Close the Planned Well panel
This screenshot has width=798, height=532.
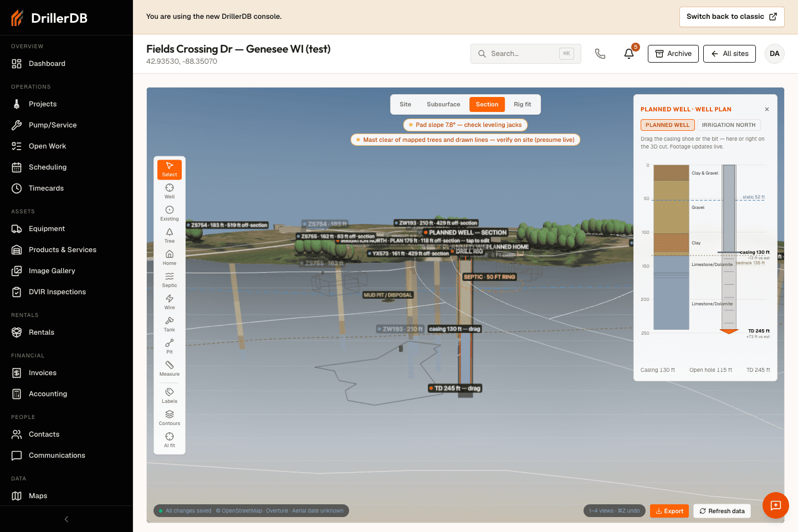[x=767, y=109]
